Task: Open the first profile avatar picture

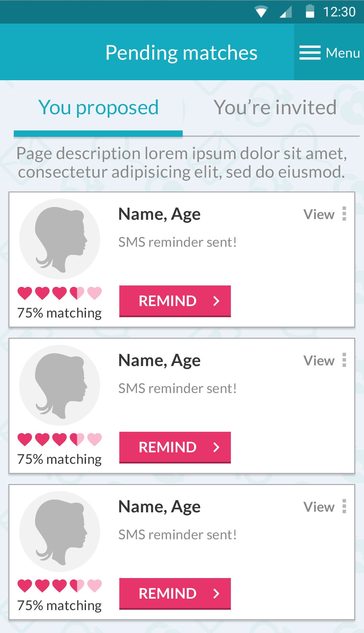Action: pos(60,239)
